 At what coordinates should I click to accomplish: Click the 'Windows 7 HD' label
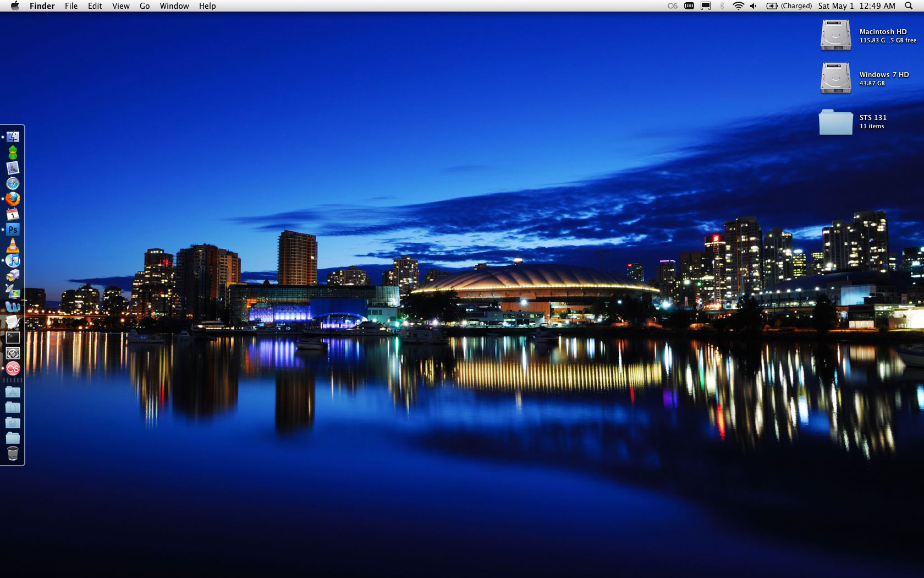[884, 74]
